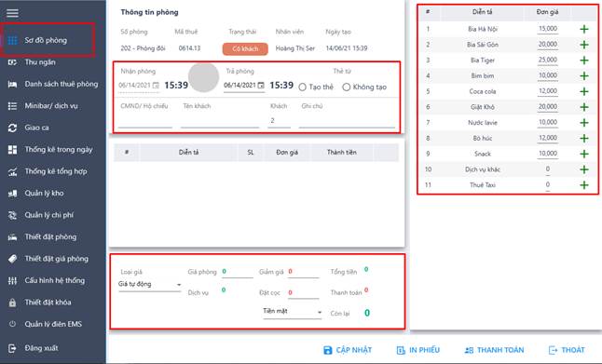The height and width of the screenshot is (364, 602).
Task: Click the Có khách status badge
Action: (x=245, y=48)
